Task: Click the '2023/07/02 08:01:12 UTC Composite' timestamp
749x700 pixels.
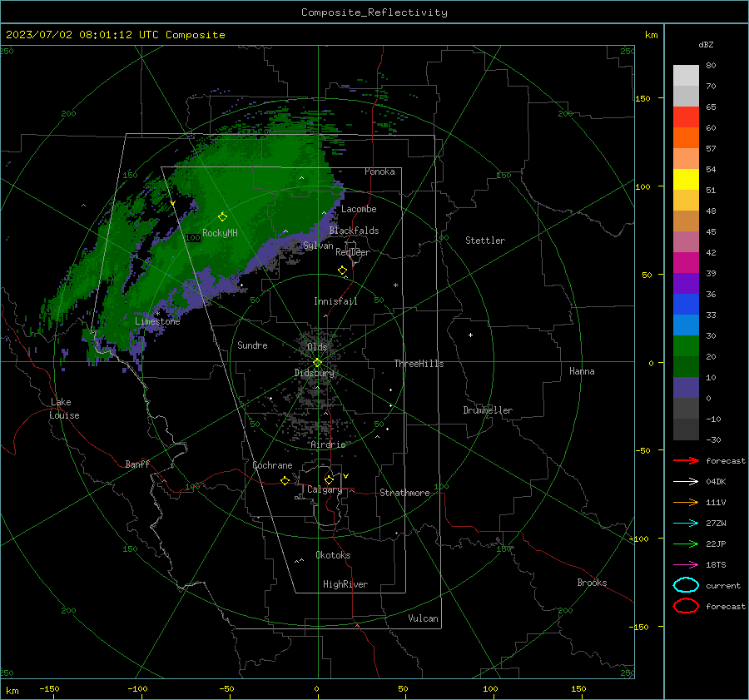Action: pos(115,35)
